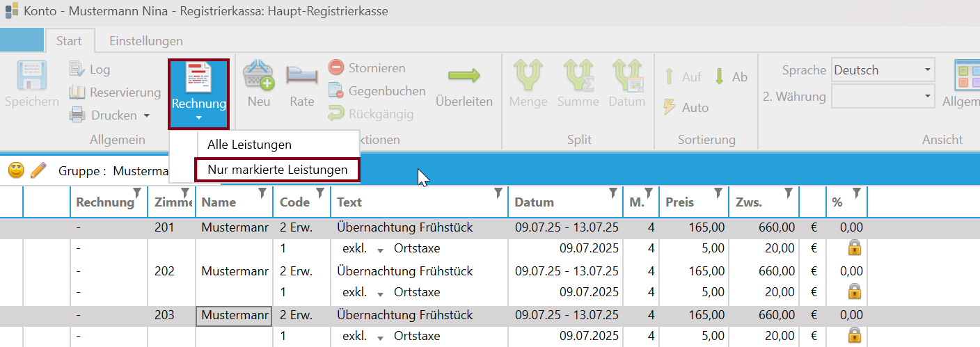This screenshot has height=347, width=980.
Task: Open filter on Name column
Action: tap(262, 193)
